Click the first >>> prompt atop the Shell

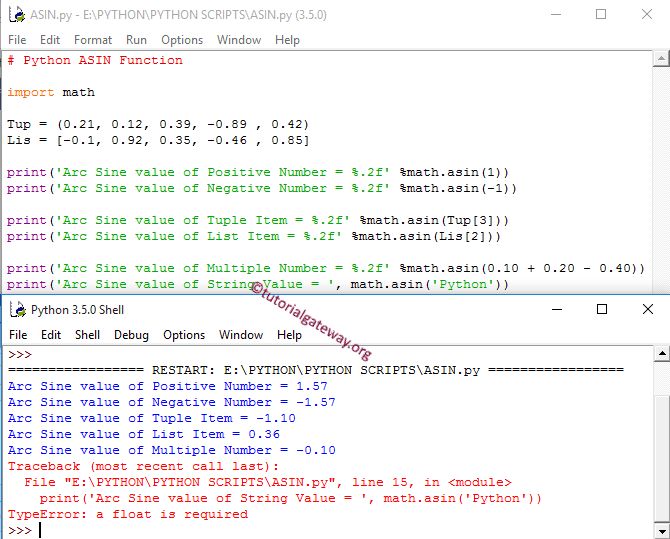pos(20,354)
